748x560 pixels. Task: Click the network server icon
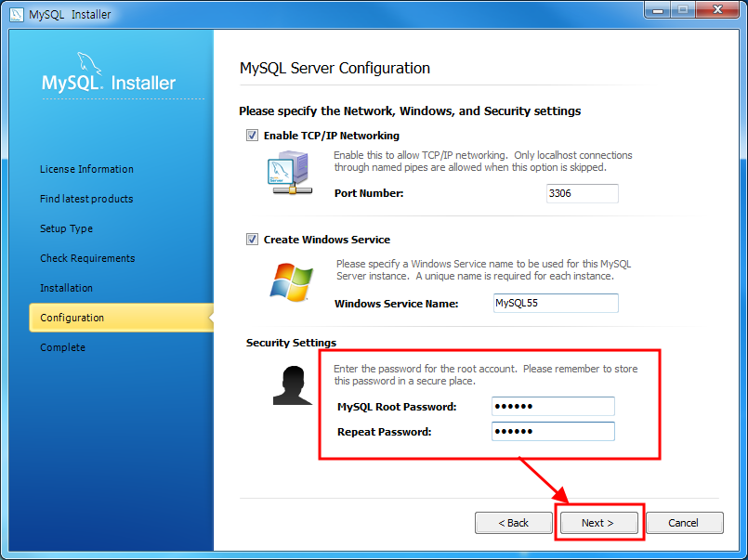click(290, 172)
